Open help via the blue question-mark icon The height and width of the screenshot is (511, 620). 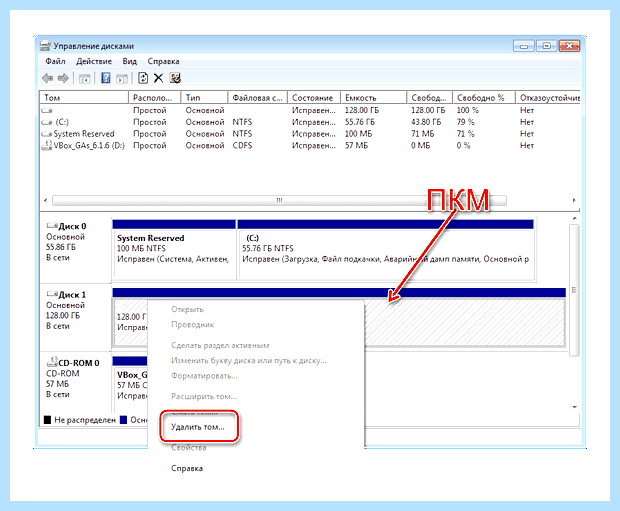[106, 78]
